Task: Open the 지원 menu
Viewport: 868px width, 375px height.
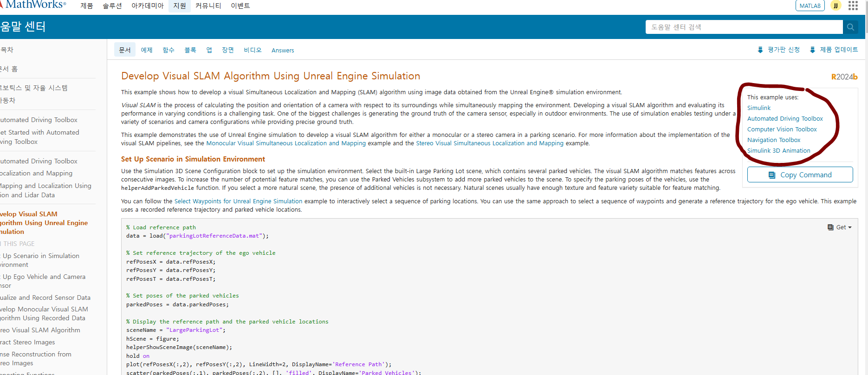Action: tap(180, 6)
